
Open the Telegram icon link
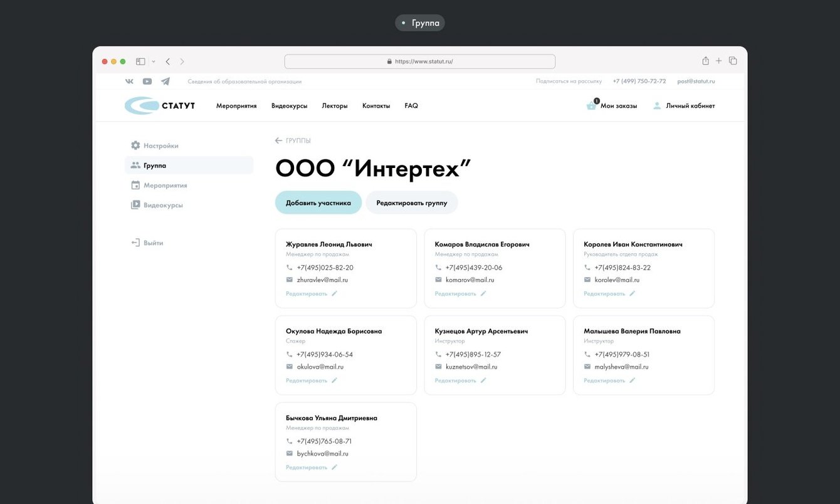(x=165, y=81)
